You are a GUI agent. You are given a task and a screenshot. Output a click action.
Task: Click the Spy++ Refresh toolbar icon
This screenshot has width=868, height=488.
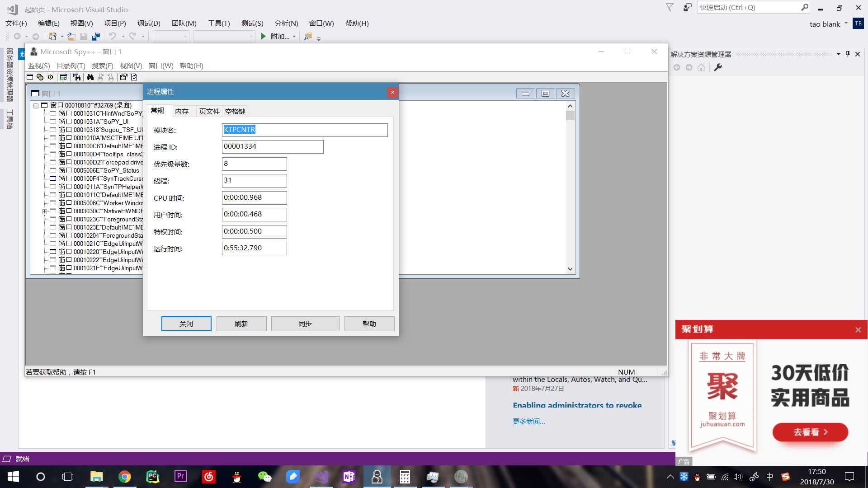134,77
